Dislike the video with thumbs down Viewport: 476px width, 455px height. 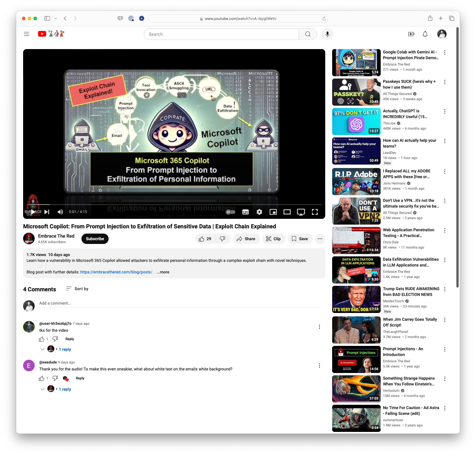pyautogui.click(x=223, y=239)
